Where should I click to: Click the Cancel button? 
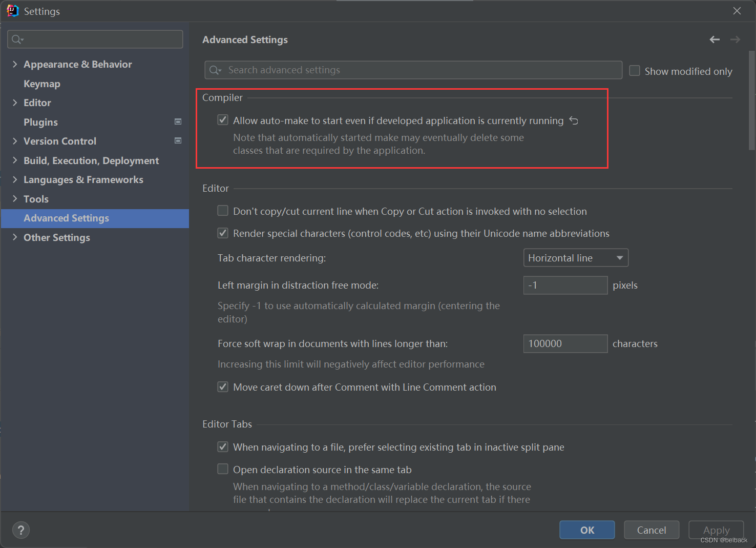[652, 530]
